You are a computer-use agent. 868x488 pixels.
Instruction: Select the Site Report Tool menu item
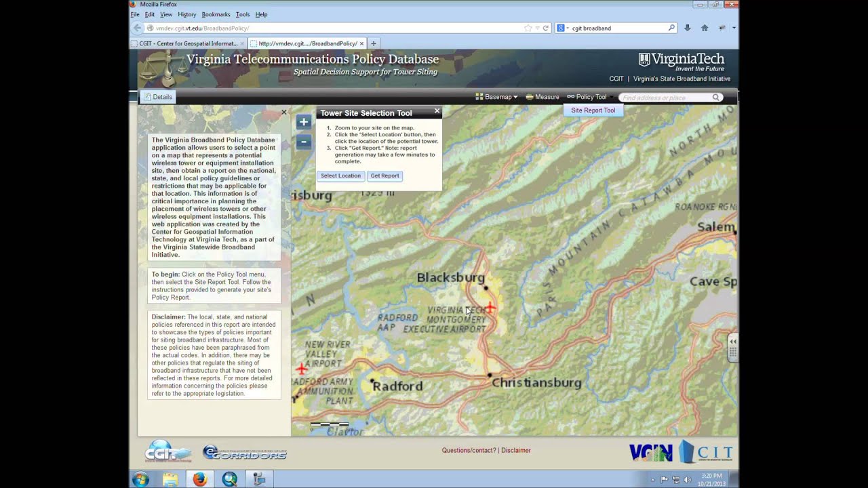[x=593, y=110]
